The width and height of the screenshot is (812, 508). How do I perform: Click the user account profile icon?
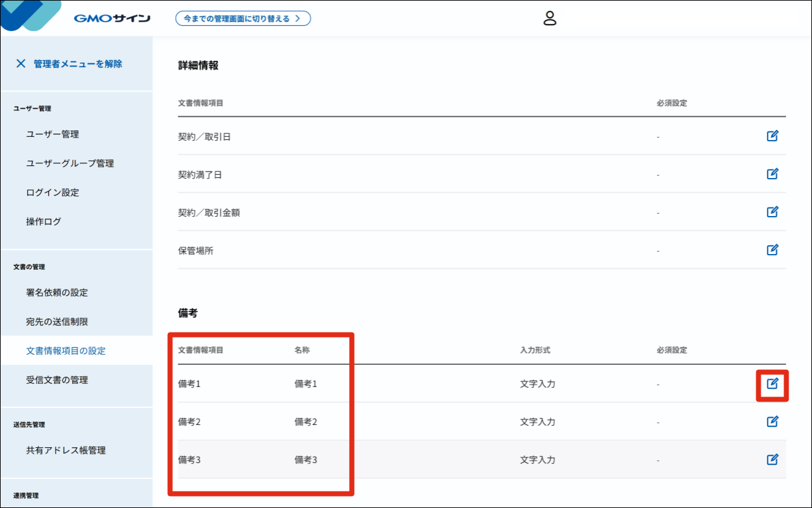click(x=549, y=18)
